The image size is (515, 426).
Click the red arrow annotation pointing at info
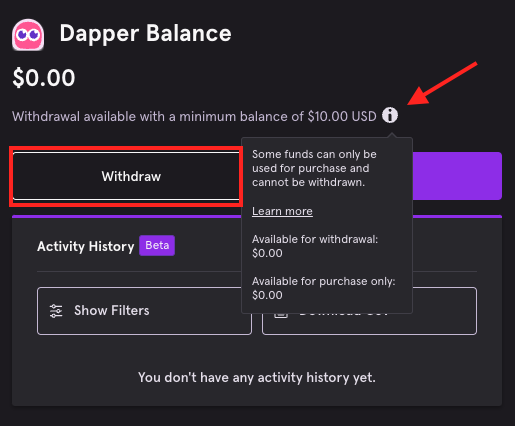tap(442, 83)
